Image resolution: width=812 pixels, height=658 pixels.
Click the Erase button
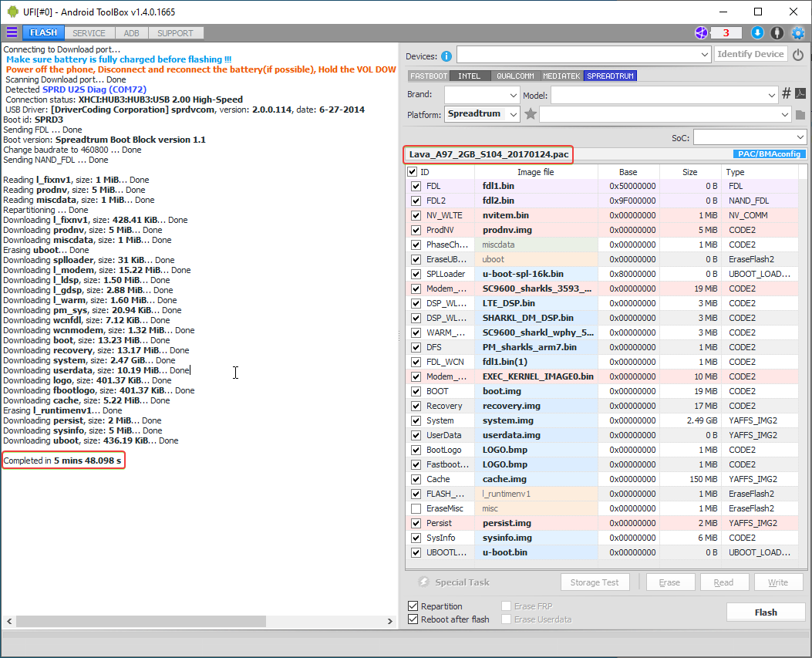tap(669, 582)
